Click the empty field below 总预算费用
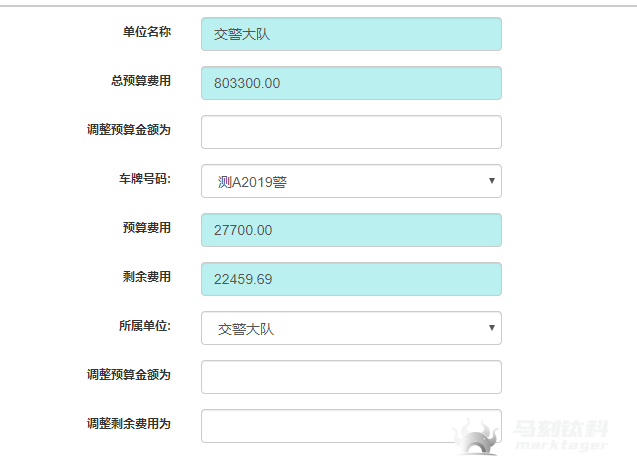The height and width of the screenshot is (472, 637). pyautogui.click(x=351, y=132)
